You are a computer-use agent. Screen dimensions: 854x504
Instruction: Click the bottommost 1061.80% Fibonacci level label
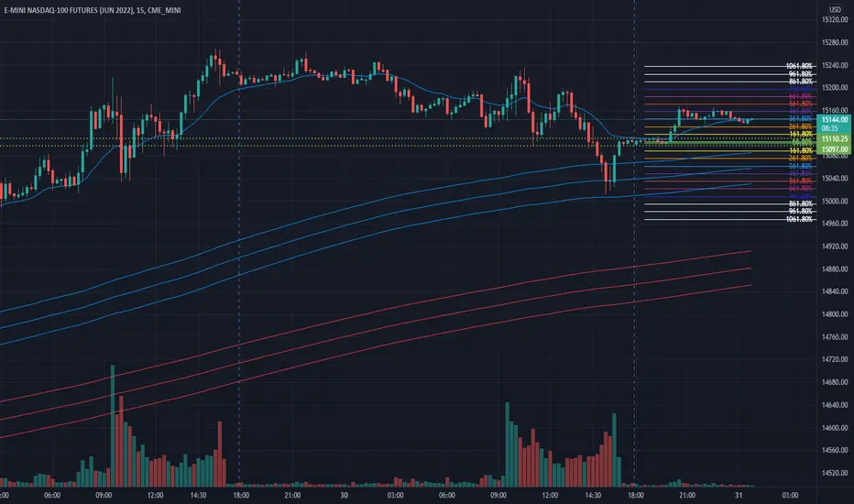tap(799, 219)
